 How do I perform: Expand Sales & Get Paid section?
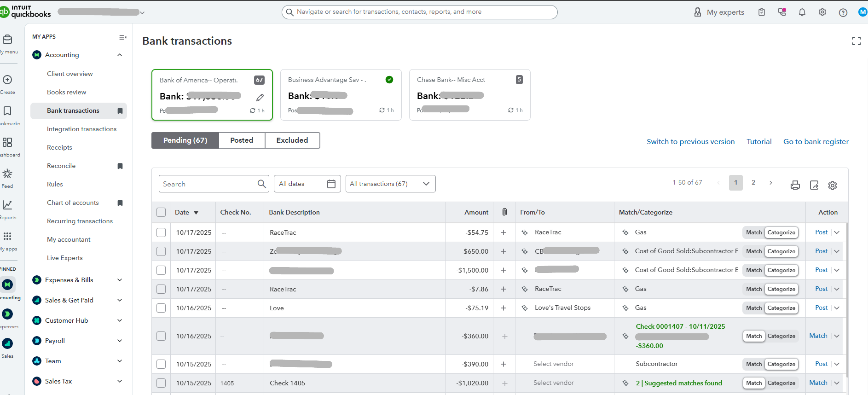[120, 300]
